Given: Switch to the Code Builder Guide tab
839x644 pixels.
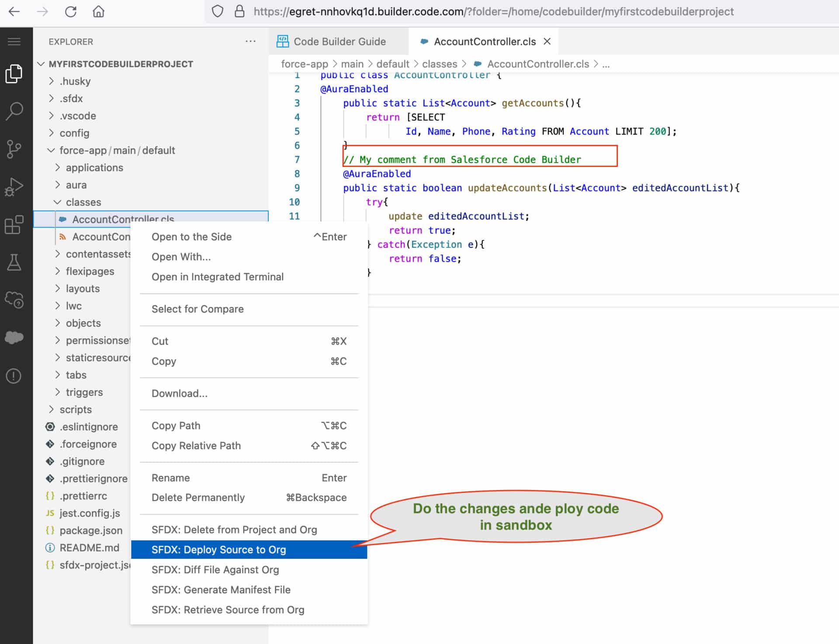Looking at the screenshot, I should pyautogui.click(x=339, y=41).
